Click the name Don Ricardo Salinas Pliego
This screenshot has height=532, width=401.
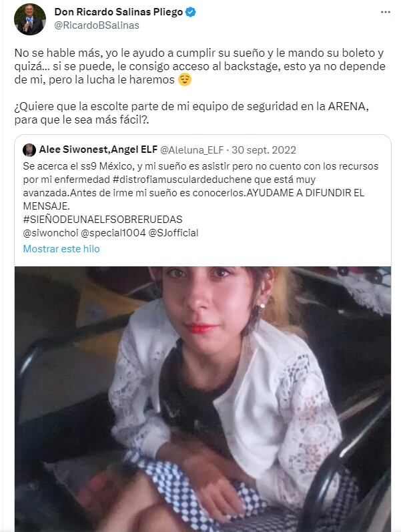[x=118, y=12]
